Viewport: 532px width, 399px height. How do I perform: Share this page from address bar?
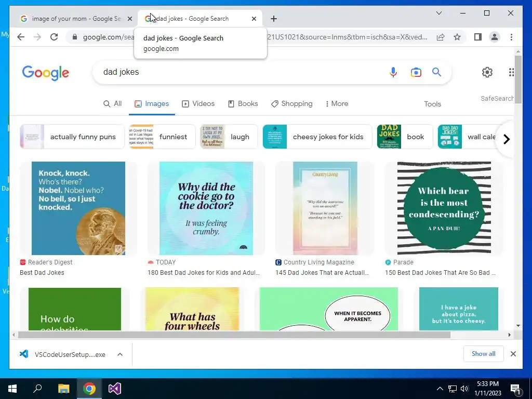point(441,37)
